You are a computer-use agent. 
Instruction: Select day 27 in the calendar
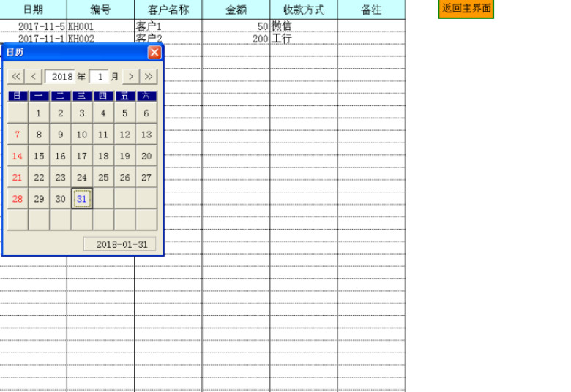[x=146, y=177]
